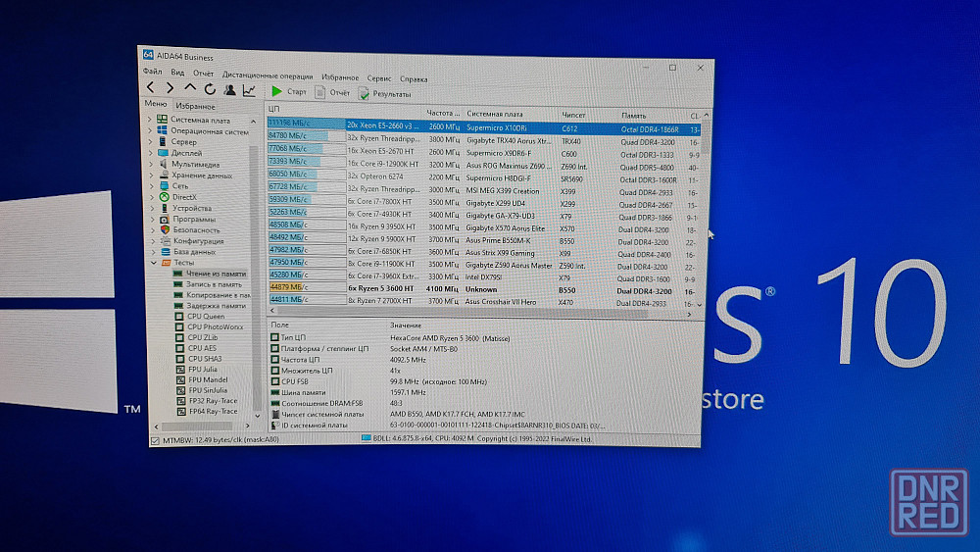Expand the DirectX tree node
Screen dimensions: 980x552
152,197
